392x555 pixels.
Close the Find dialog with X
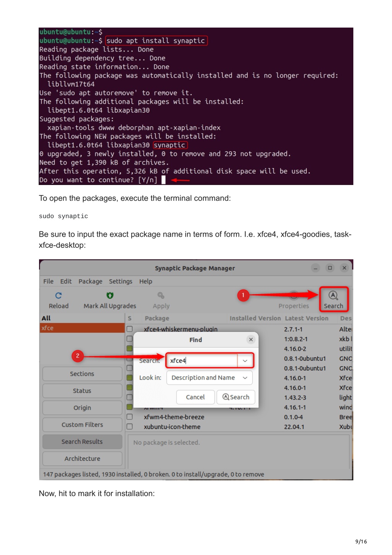click(251, 339)
